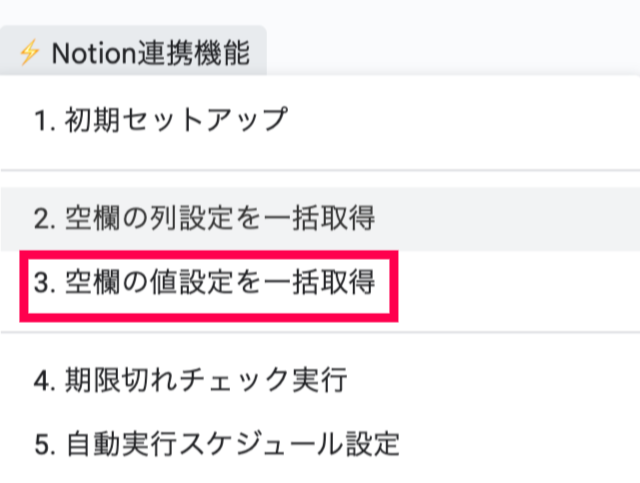Open 5. 自動実行スケジュール設定
Image resolution: width=640 pixels, height=483 pixels.
(216, 441)
